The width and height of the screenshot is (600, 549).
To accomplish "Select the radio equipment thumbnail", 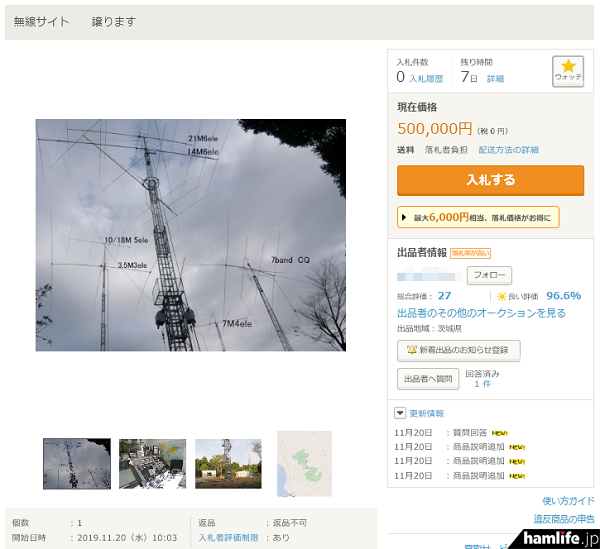I will click(x=152, y=463).
